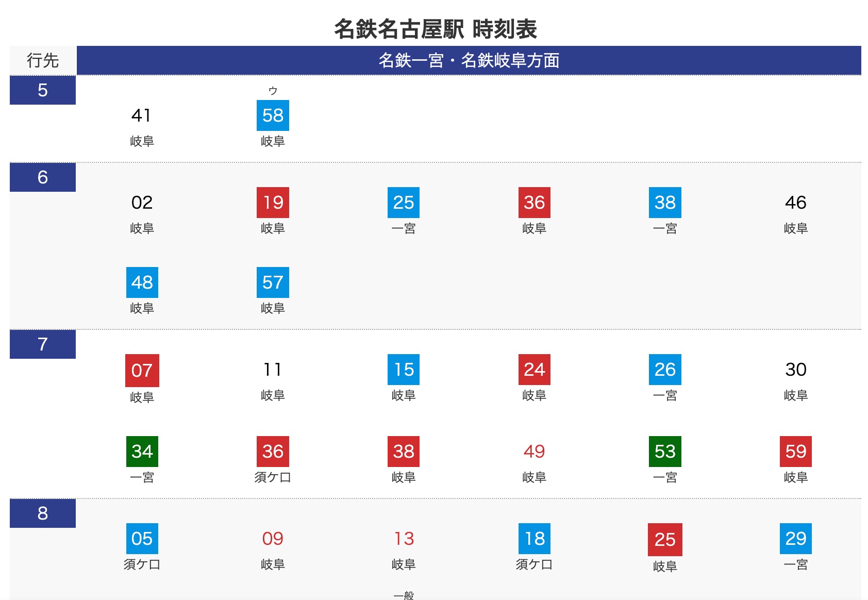Screen dimensions: 868x600
Task: Select the green 34 departure in hour 7
Action: 142,452
